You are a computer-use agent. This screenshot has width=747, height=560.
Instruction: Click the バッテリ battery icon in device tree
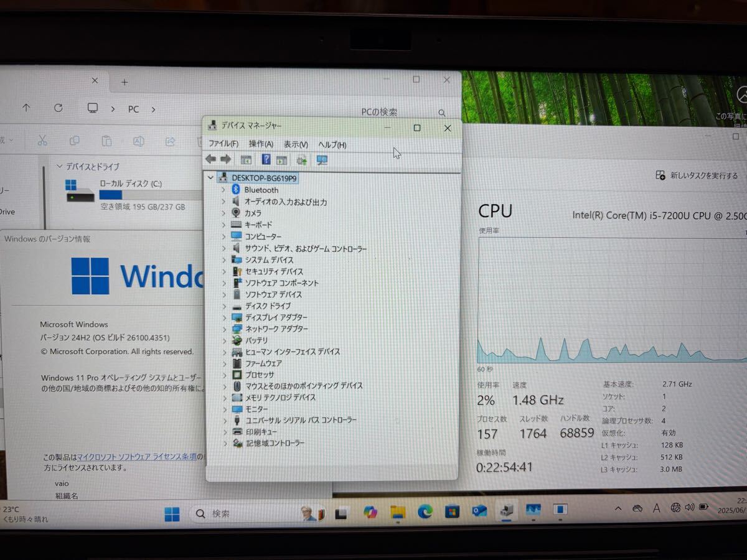click(x=237, y=340)
